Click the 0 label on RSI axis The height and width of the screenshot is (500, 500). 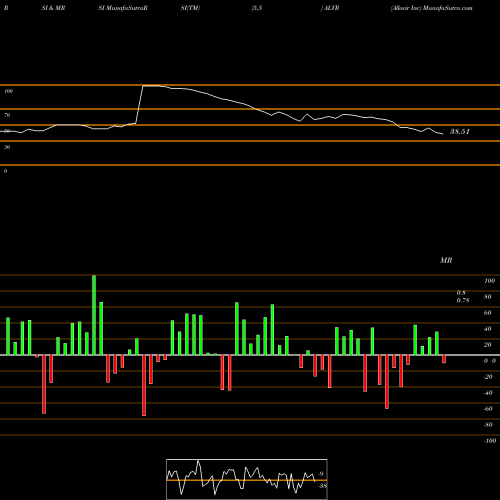pos(5,171)
